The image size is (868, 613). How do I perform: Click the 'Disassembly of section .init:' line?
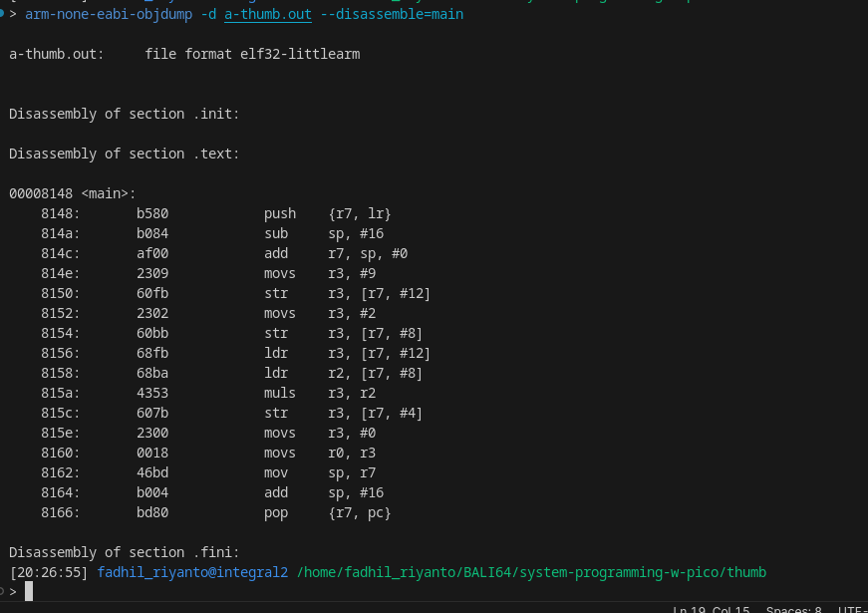click(x=125, y=114)
